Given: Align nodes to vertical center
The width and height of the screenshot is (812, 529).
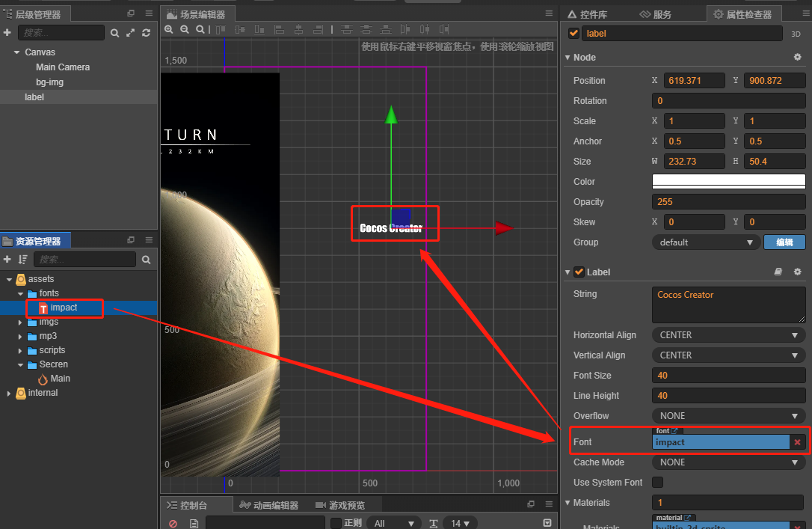Looking at the screenshot, I should click(x=240, y=29).
